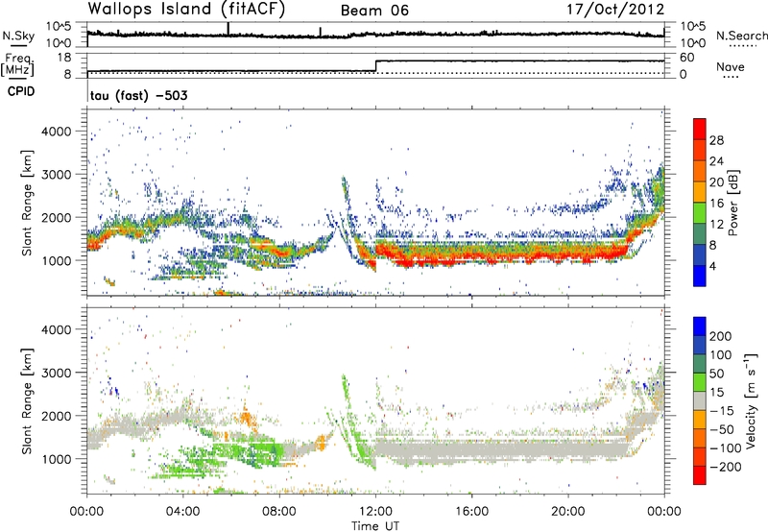Click the "tau (fast) -503" text
This screenshot has height=532, width=768.
click(139, 95)
